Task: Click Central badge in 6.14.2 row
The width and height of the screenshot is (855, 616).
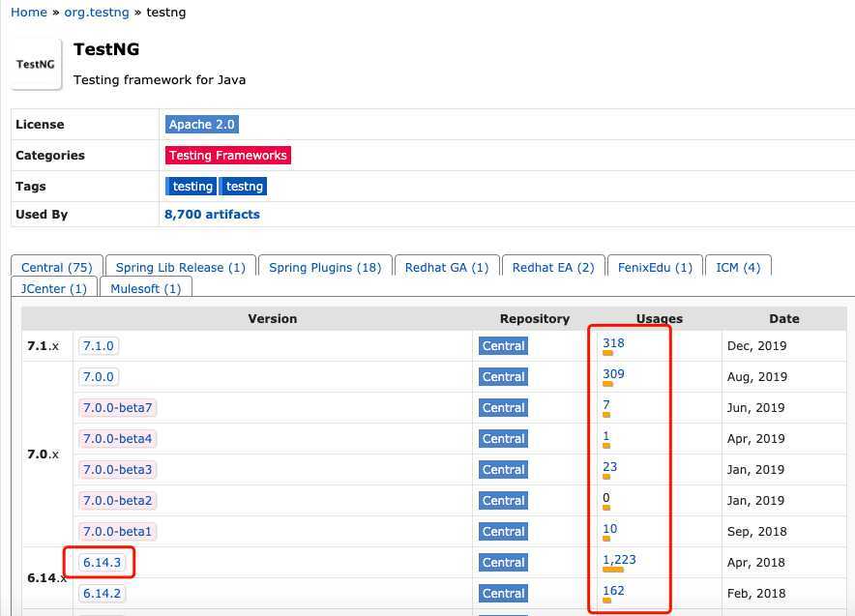Action: pos(503,593)
